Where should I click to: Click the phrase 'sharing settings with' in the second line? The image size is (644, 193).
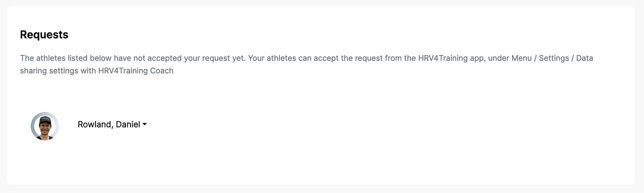click(x=57, y=71)
